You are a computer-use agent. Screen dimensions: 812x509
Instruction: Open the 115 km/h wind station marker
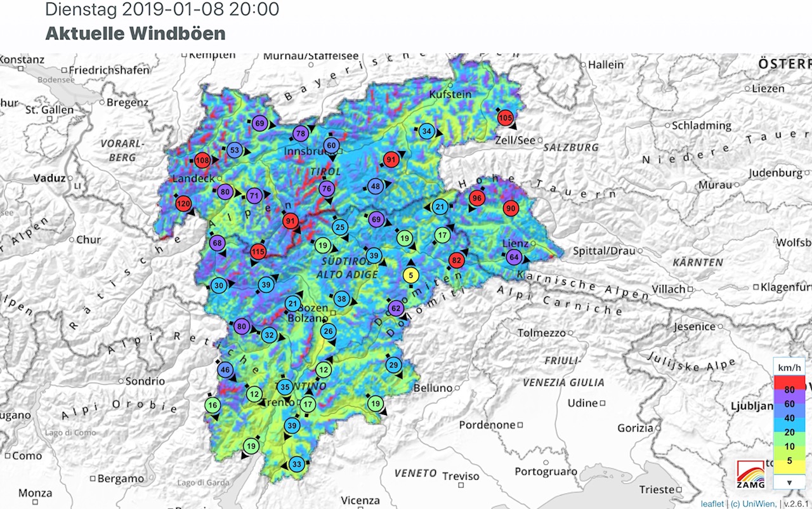[258, 252]
